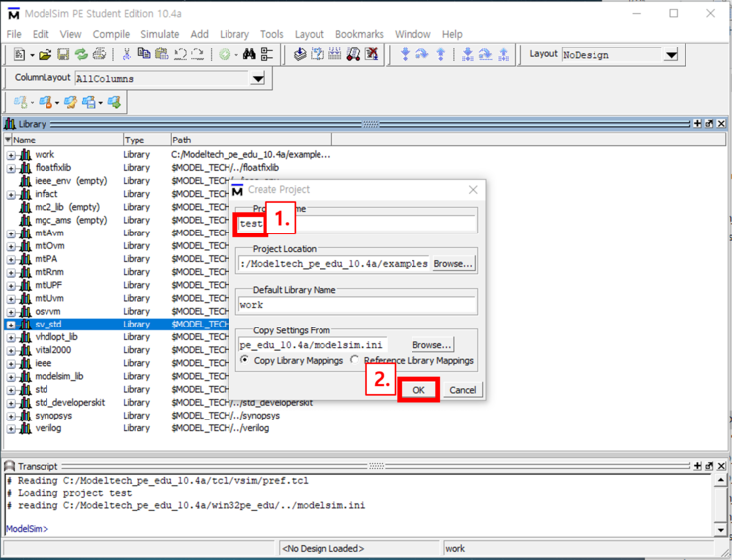Click the first blue Step Over arrow
Screen dimensions: 732x560
(422, 54)
